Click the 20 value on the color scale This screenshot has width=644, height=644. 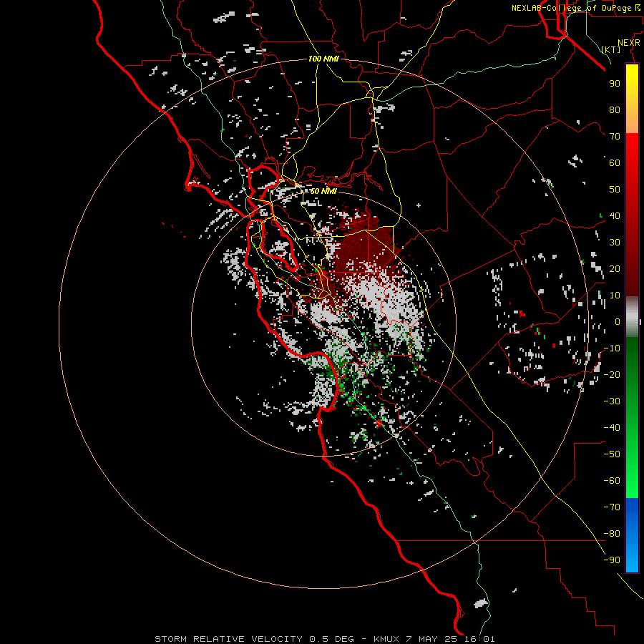coord(615,269)
